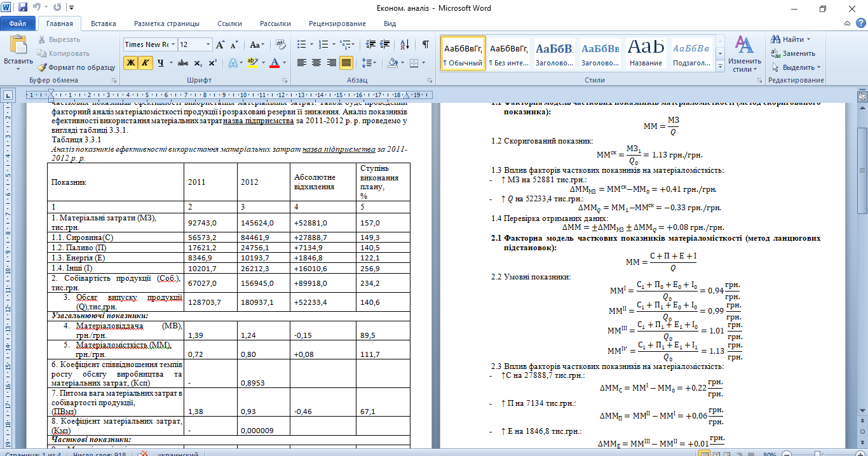
Task: Switch to the Рецензирование tab
Action: point(337,23)
